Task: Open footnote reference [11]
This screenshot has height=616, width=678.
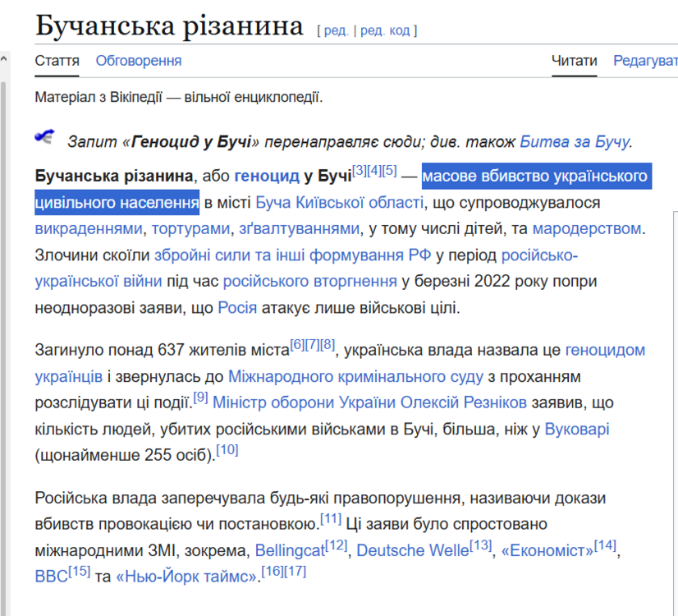Action: click(x=331, y=518)
